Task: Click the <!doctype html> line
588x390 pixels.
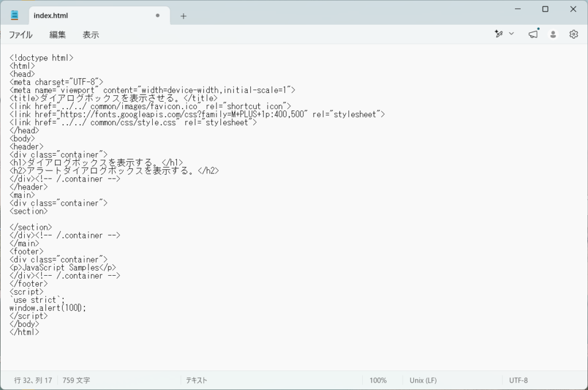Action: [x=41, y=58]
